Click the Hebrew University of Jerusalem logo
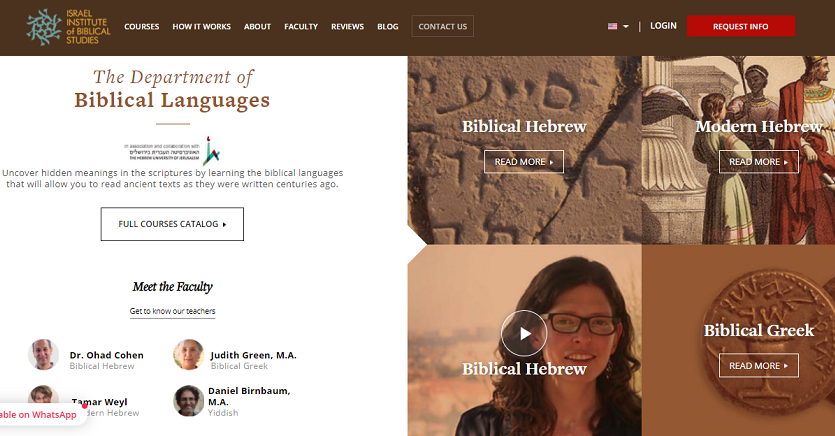The height and width of the screenshot is (436, 835). coord(172,151)
